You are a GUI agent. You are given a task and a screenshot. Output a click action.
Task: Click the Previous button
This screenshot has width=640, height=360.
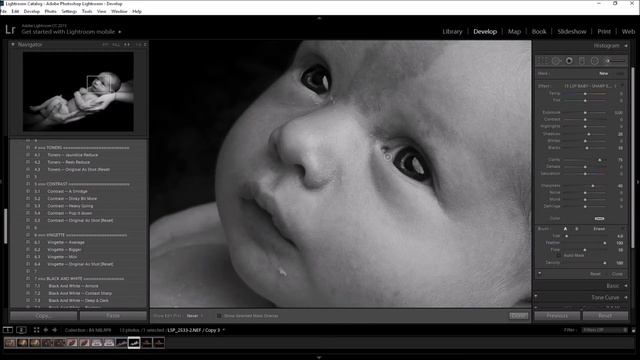pyautogui.click(x=557, y=316)
